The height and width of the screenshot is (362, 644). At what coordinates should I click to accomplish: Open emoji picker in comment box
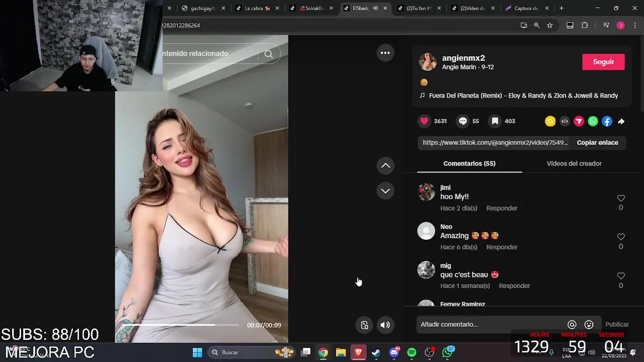589,325
